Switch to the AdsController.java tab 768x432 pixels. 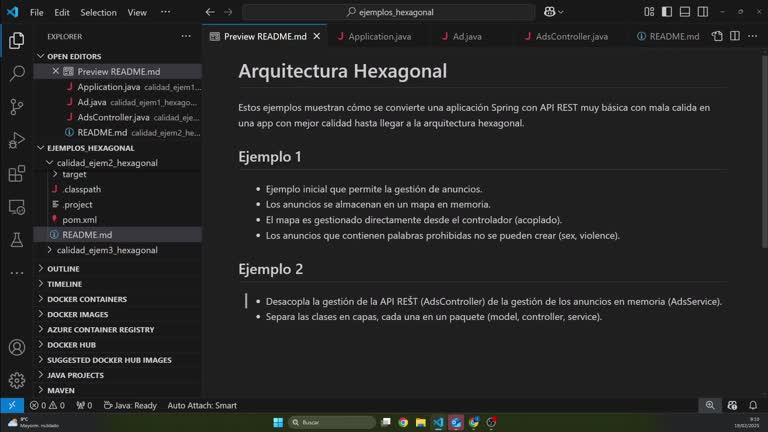click(566, 36)
